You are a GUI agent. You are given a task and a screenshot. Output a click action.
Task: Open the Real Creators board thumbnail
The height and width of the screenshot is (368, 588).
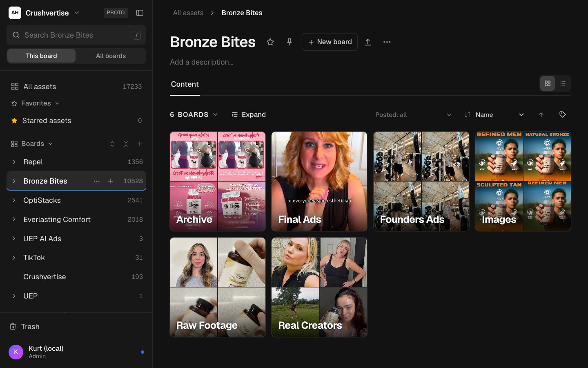point(319,287)
